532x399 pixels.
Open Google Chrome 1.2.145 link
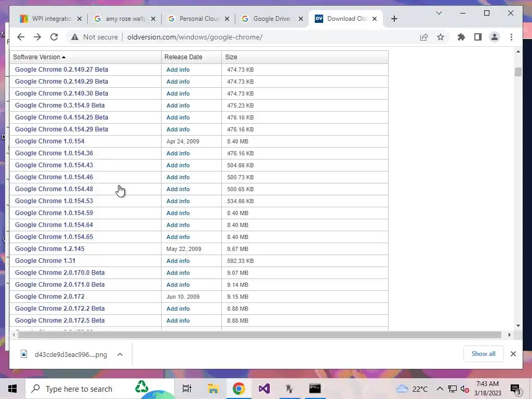pyautogui.click(x=49, y=249)
